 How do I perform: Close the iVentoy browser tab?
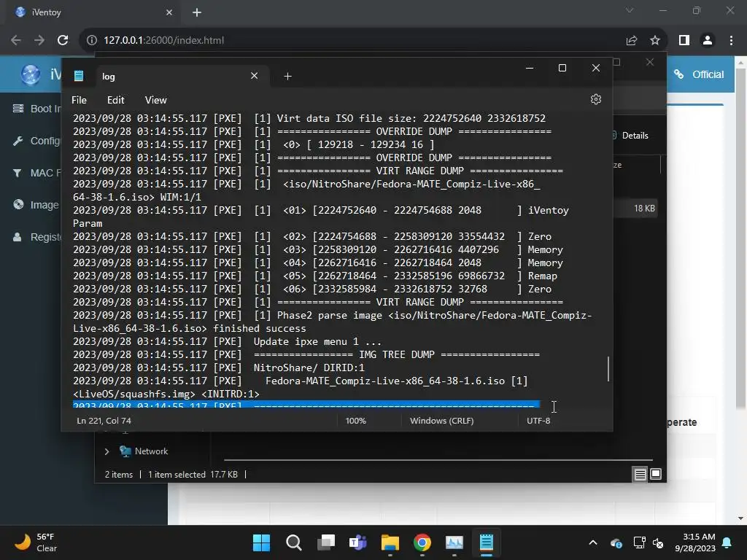[169, 12]
